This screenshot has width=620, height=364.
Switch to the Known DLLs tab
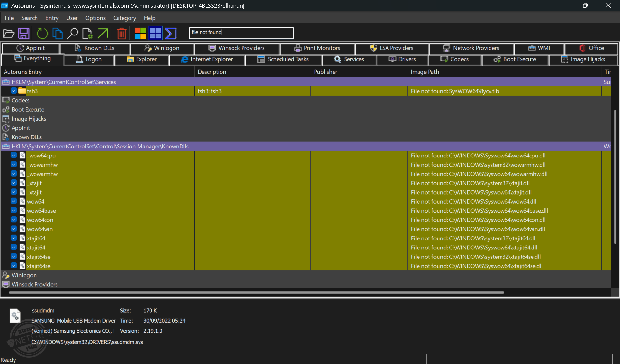point(95,48)
